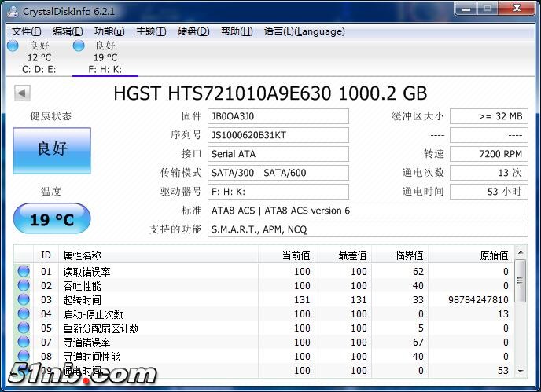Click the CrystalDiskInfo title bar app icon
The image size is (541, 392).
click(13, 11)
